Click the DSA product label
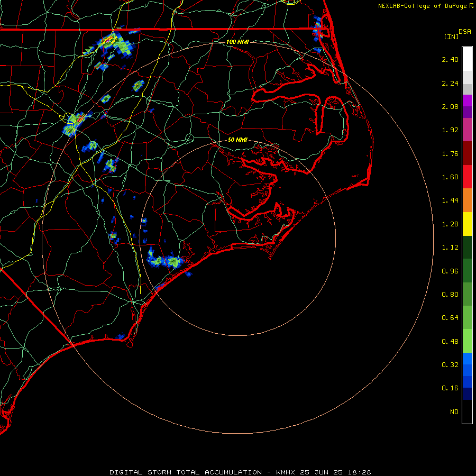This screenshot has width=476, height=476. coord(465,32)
